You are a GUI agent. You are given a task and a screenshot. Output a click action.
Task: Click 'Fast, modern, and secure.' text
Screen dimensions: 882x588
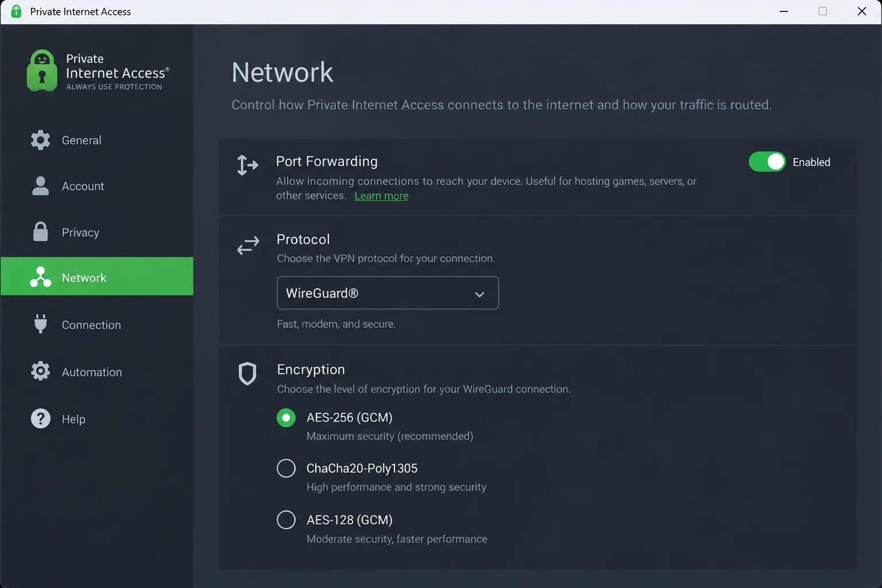pyautogui.click(x=336, y=324)
